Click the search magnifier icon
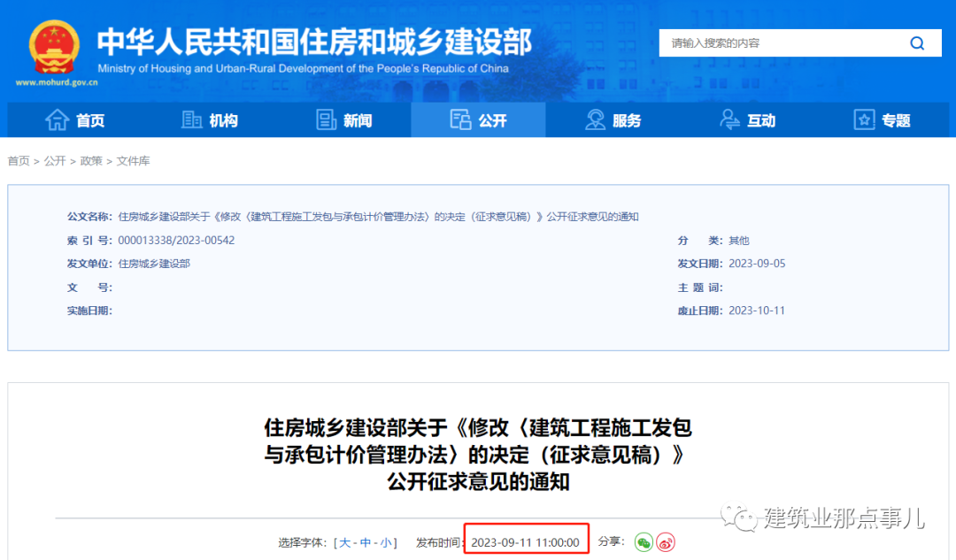Viewport: 956px width, 560px height. 917,43
